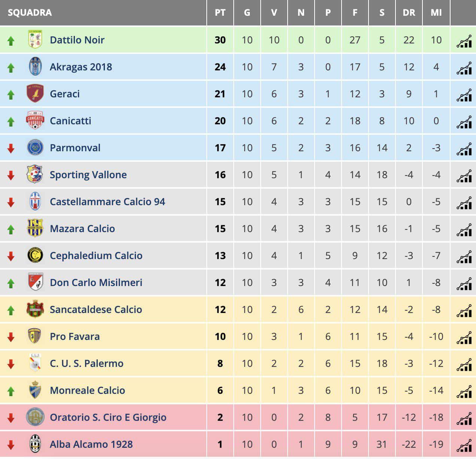Screen dimensions: 476x459
Task: Click the Mazara Calcio yellow-blue crest
Action: (x=35, y=228)
